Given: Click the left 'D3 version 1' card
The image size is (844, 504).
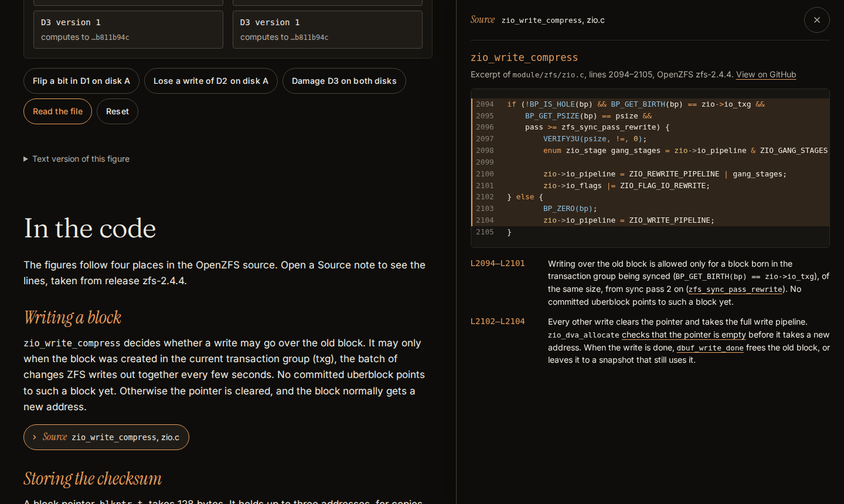Looking at the screenshot, I should [128, 29].
